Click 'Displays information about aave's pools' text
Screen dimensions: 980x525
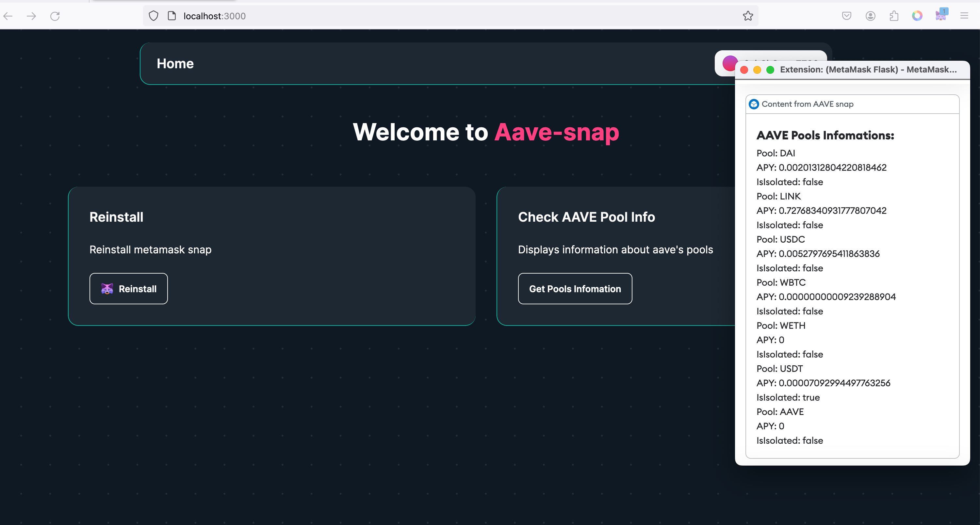click(615, 250)
